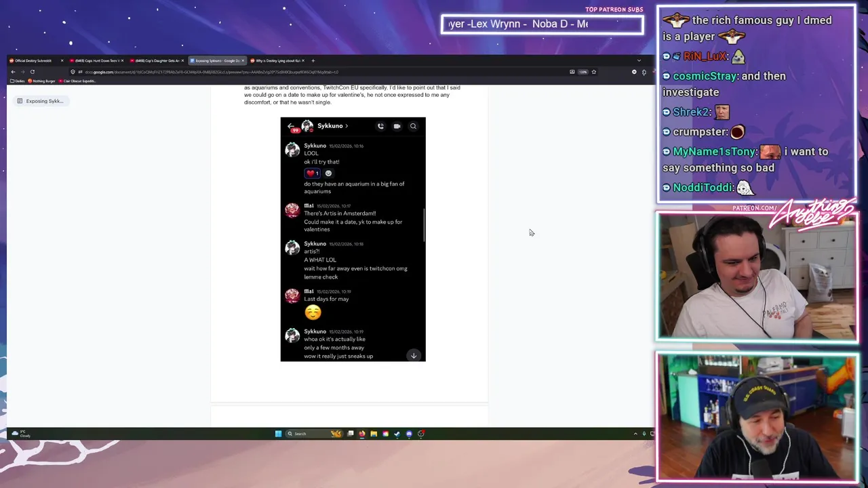Viewport: 868px width, 488px height.
Task: Start a video call in the chat
Action: coord(397,126)
